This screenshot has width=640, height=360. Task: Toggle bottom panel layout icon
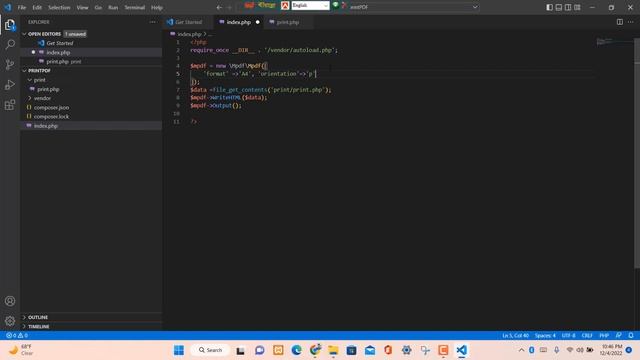pyautogui.click(x=559, y=7)
